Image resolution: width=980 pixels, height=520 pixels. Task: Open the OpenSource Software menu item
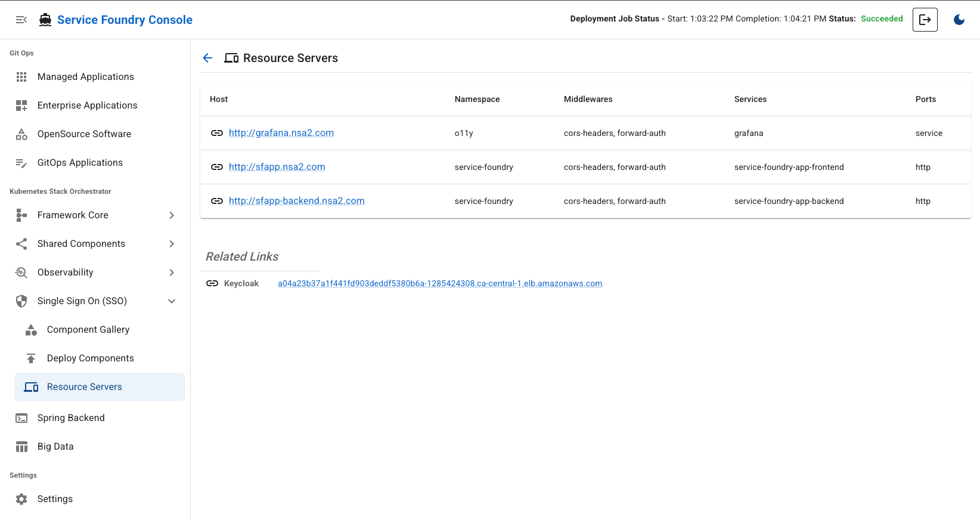coord(84,134)
